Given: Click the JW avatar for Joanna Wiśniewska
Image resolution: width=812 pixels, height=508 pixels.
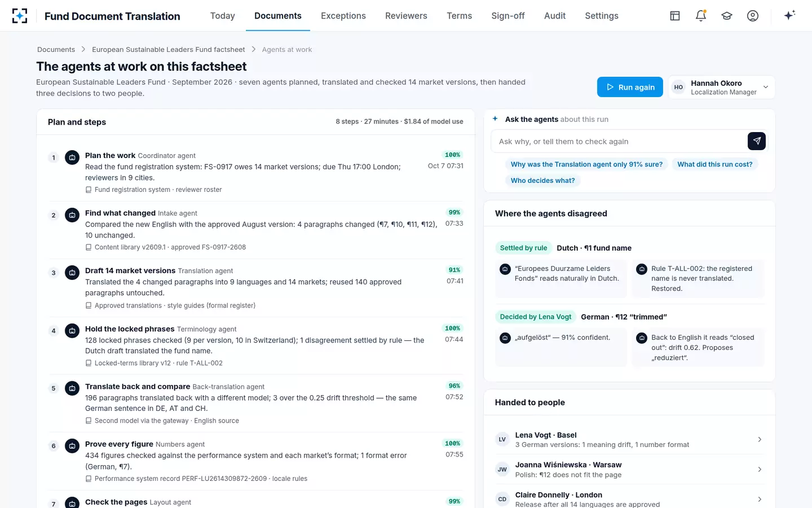Looking at the screenshot, I should 502,470.
